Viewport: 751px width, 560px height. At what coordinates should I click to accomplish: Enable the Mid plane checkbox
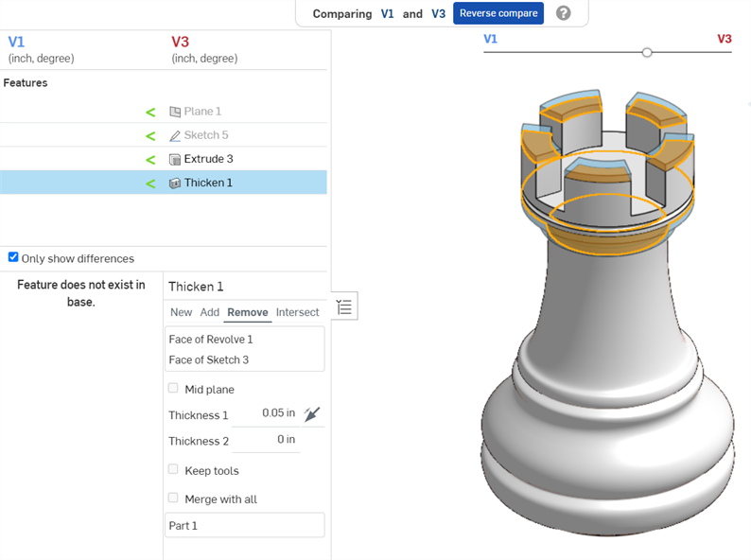coord(173,388)
